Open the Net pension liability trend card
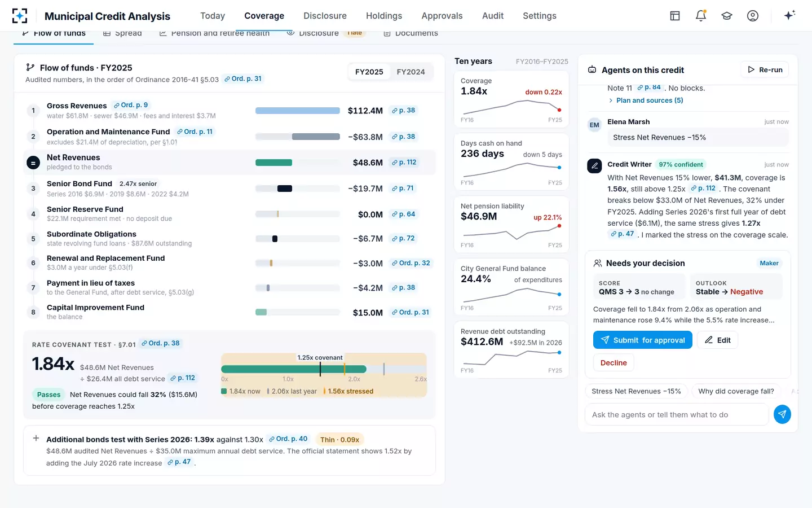Viewport: 812px width, 508px height. click(x=511, y=224)
